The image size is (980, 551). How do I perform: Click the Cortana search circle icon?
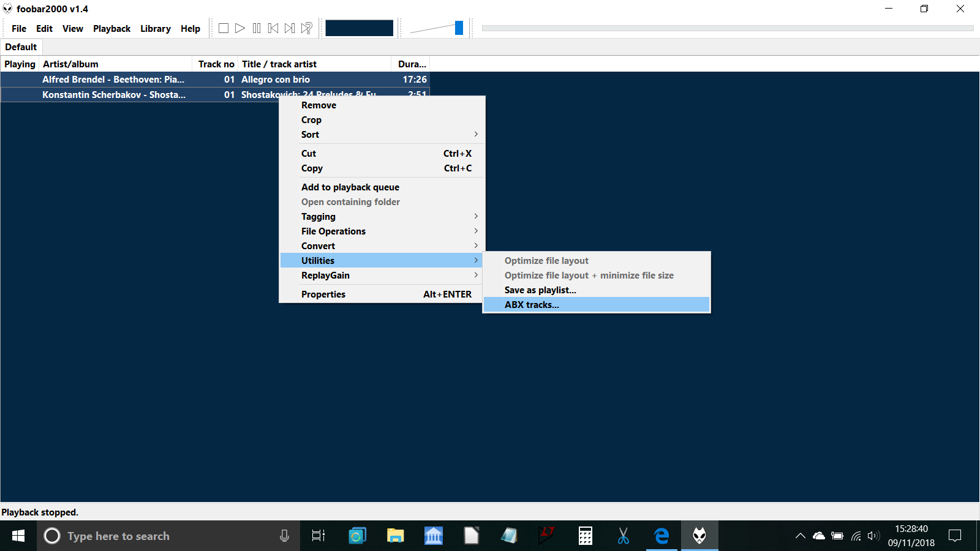click(52, 536)
